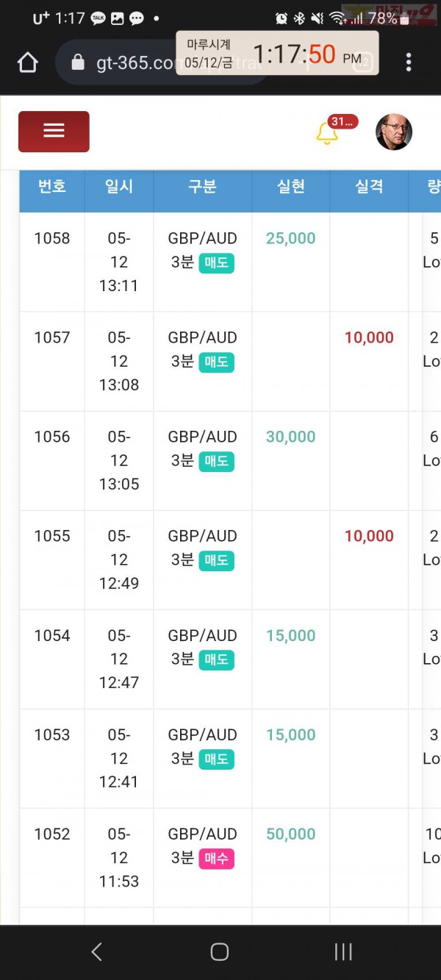Tap the lock icon in address bar
Screen dimensions: 441x980
(x=78, y=62)
